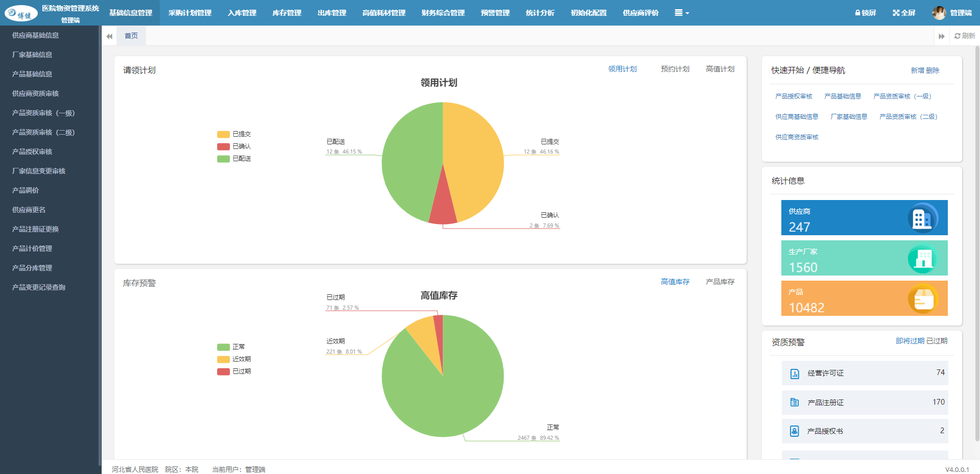980x474 pixels.
Task: Open 预警管理 menu
Action: [495, 13]
